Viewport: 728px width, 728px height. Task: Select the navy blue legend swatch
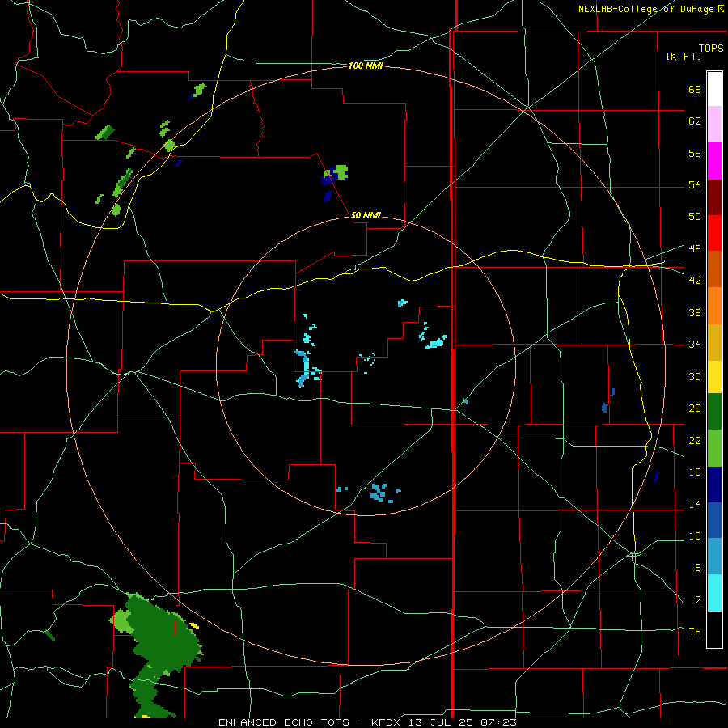(714, 485)
